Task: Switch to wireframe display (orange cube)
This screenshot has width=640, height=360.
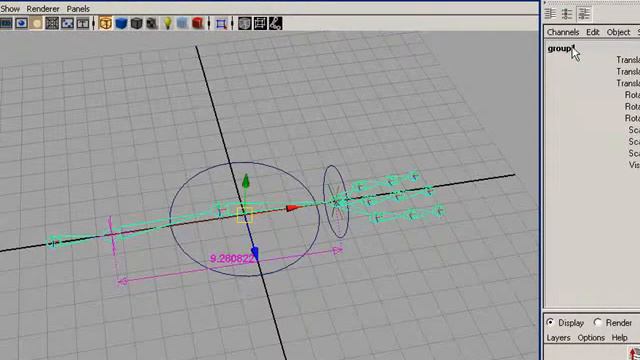Action: (105, 23)
